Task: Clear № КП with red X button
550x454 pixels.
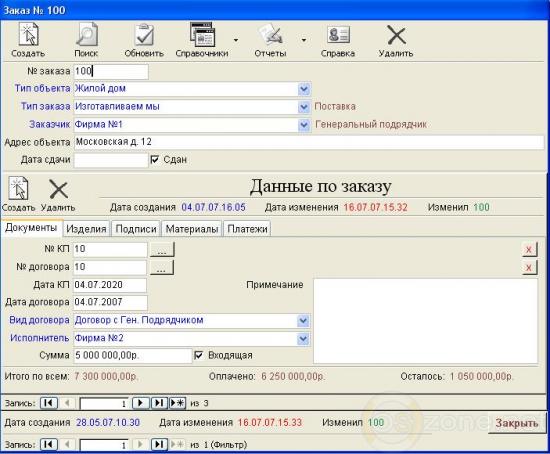Action: (x=529, y=249)
